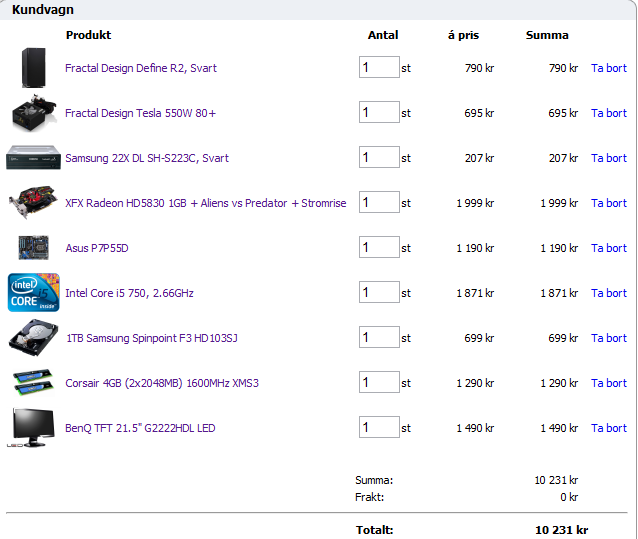Click the Fractal Design Tesla power supply image
The image size is (638, 539).
point(33,113)
